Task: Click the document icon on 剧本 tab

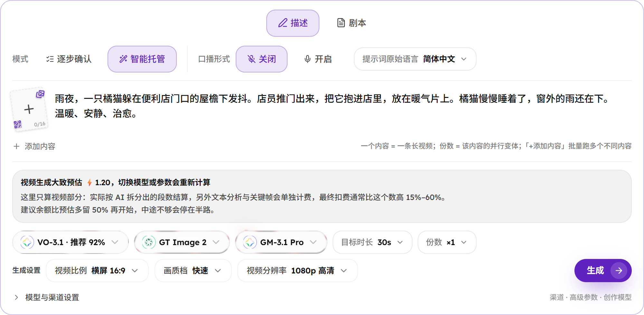Action: pyautogui.click(x=341, y=23)
